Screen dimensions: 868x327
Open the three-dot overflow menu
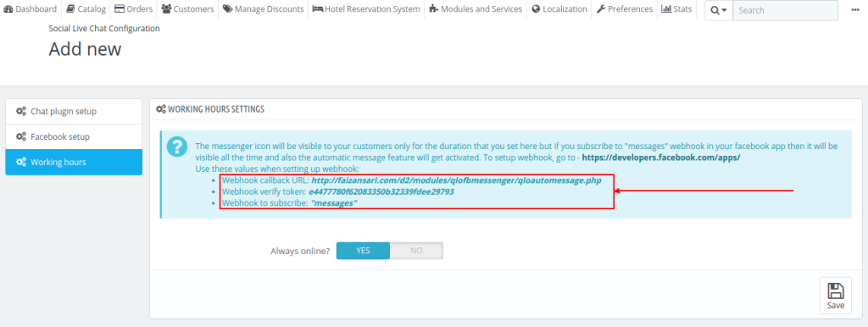pyautogui.click(x=854, y=9)
